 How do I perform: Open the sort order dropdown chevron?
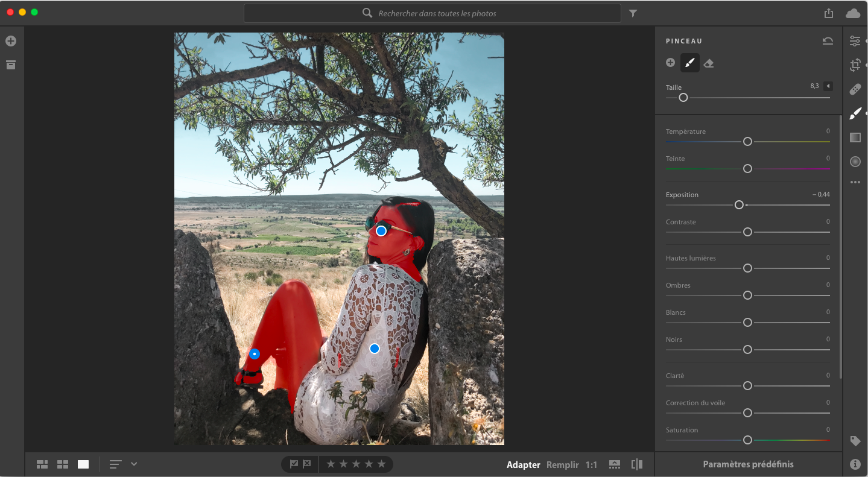coord(134,464)
